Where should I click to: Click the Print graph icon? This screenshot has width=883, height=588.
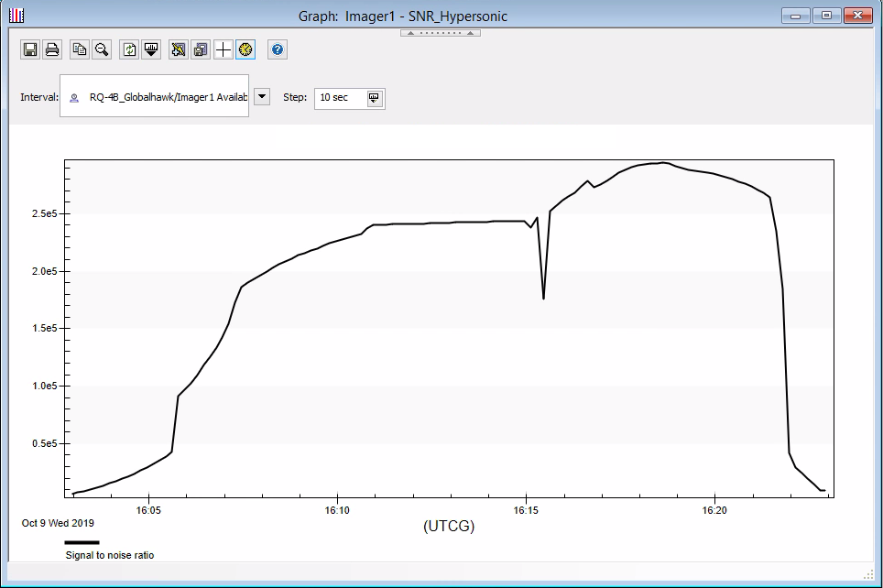[53, 49]
